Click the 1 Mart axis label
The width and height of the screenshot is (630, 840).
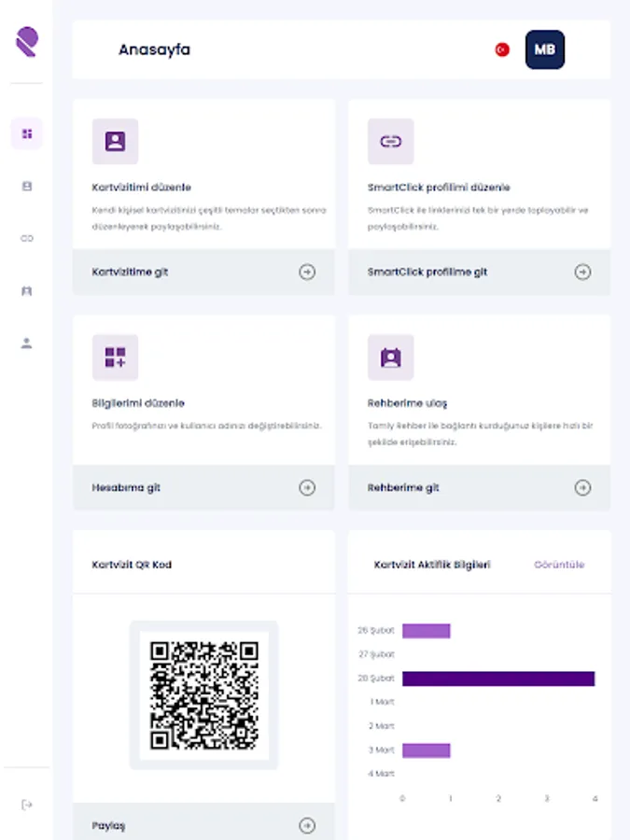coord(382,702)
